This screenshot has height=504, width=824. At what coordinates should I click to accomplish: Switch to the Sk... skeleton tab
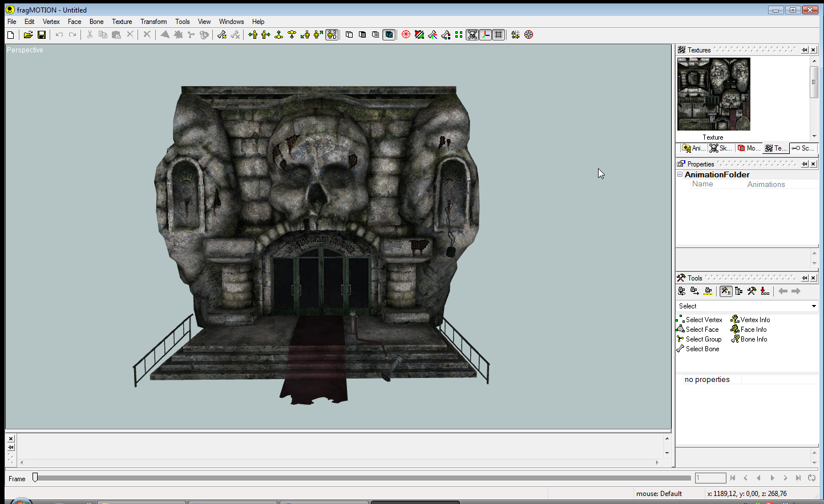click(x=721, y=148)
